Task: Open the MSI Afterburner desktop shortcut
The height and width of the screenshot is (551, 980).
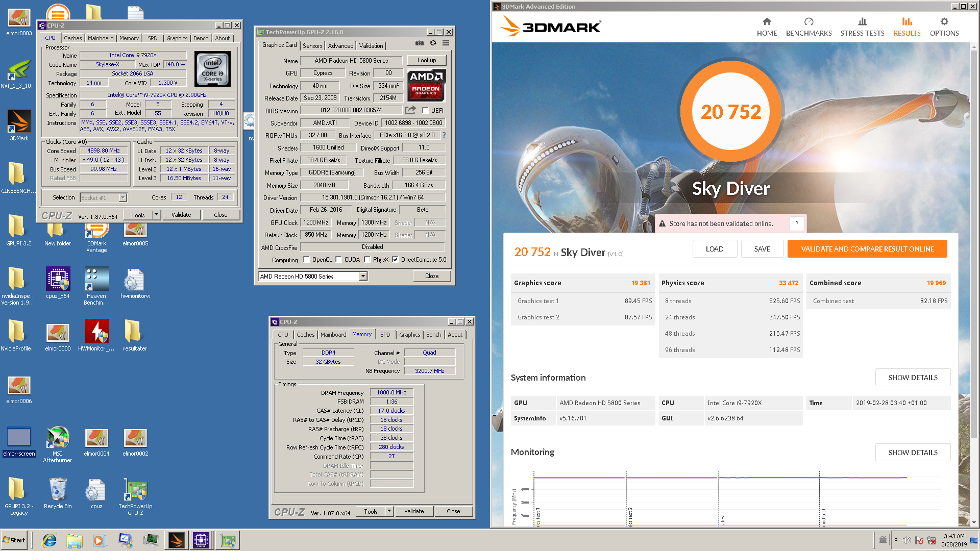Action: coord(58,444)
